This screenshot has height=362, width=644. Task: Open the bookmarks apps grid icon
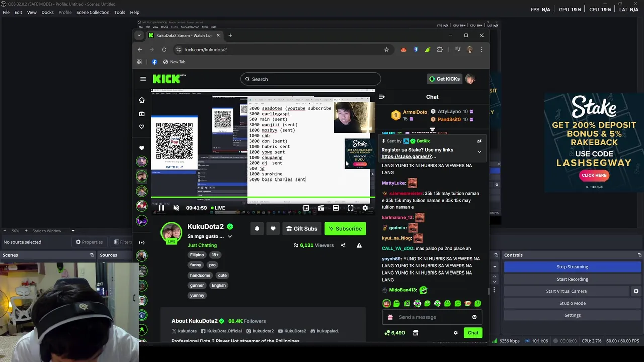point(139,62)
